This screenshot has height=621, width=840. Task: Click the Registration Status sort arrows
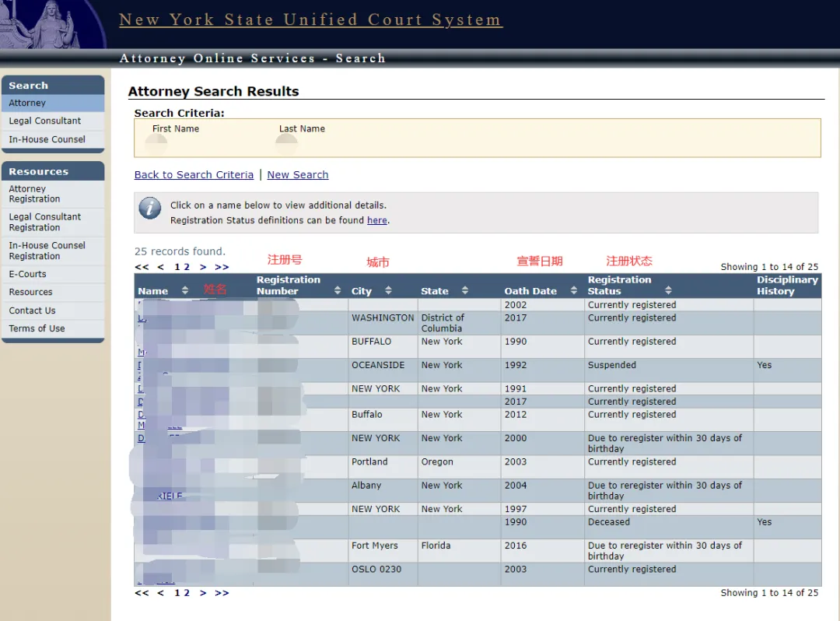coord(668,290)
